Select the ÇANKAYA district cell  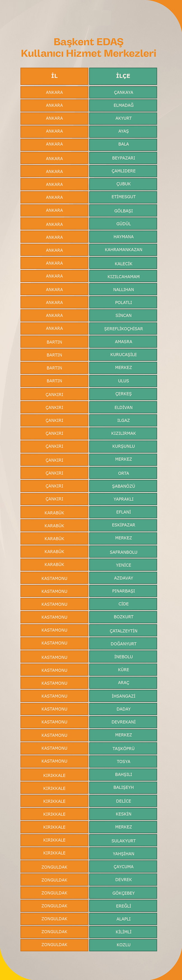123,93
